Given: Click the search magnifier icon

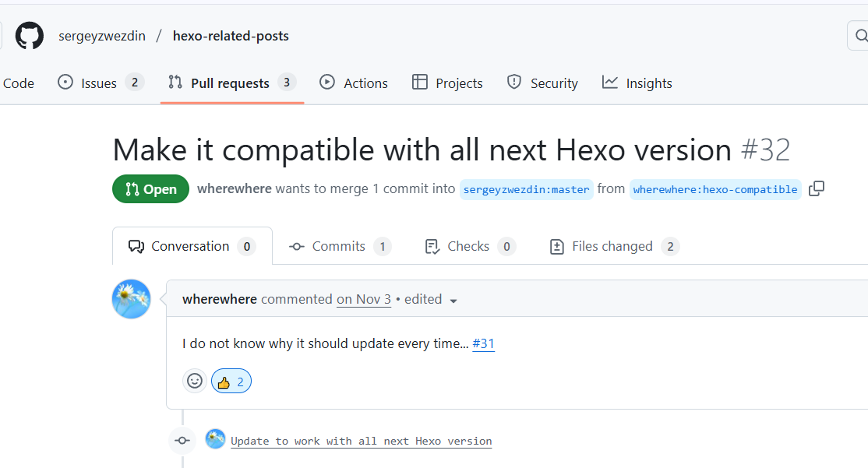Looking at the screenshot, I should [860, 36].
